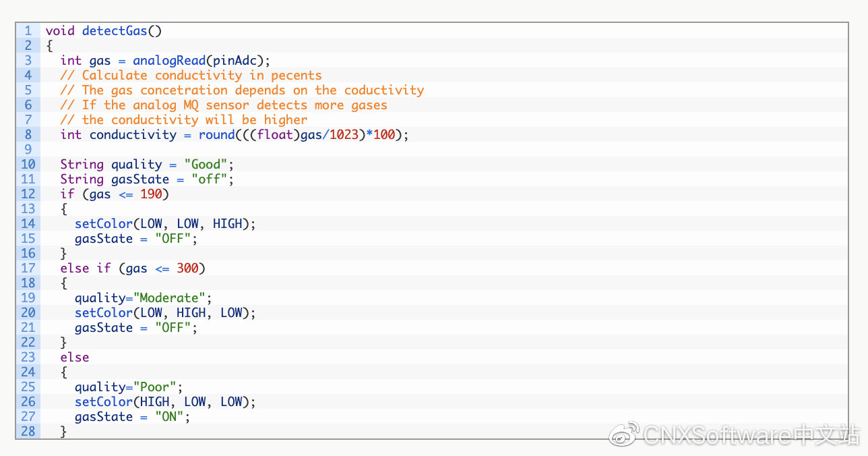
Task: Click line number 23 in the gutter
Action: (28, 358)
